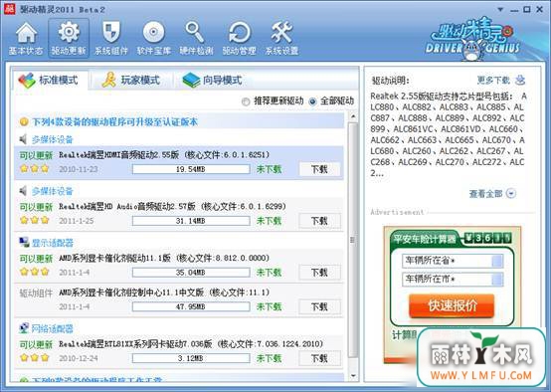Viewport: 551px width, 392px height.
Task: Click the download icon beside 更多下载
Action: pyautogui.click(x=520, y=81)
